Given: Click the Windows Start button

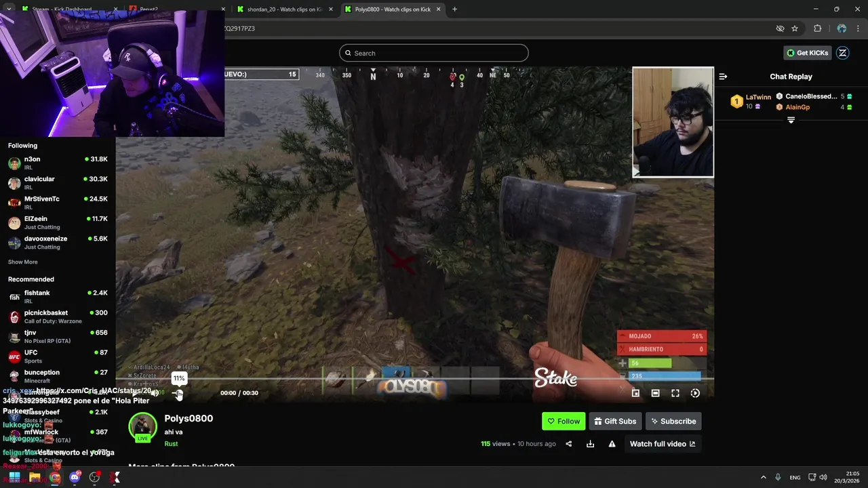Looking at the screenshot, I should click(x=14, y=477).
